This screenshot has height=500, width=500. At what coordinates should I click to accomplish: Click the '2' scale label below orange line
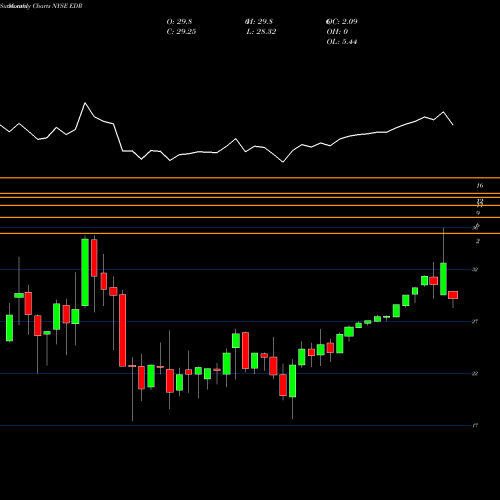(x=478, y=241)
